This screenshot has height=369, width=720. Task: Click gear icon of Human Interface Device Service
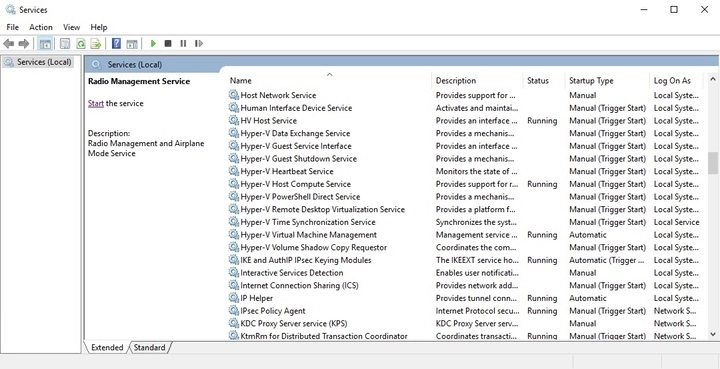click(x=234, y=108)
